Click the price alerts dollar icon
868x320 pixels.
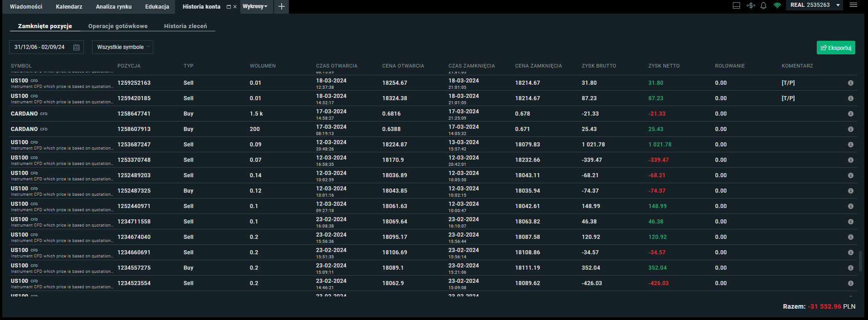[x=751, y=6]
